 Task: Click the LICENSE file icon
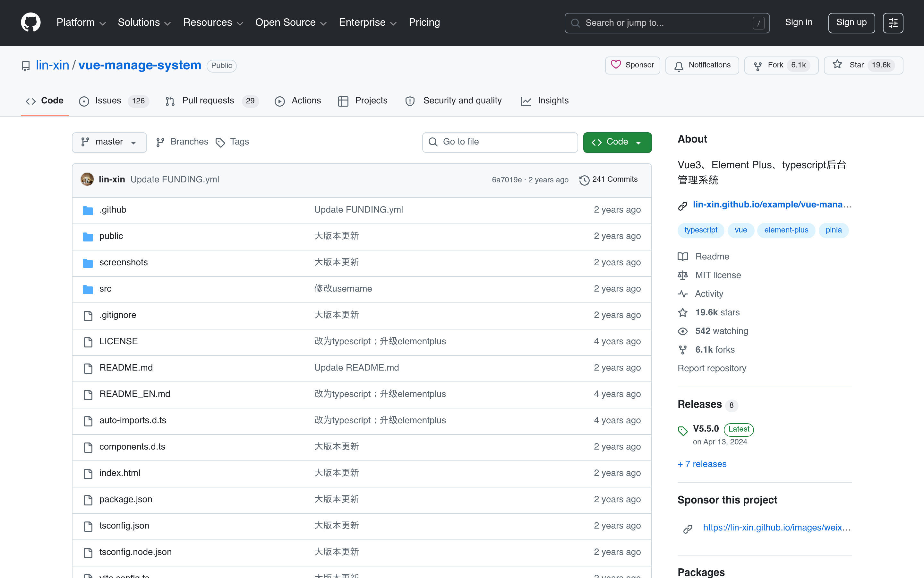[x=88, y=342]
